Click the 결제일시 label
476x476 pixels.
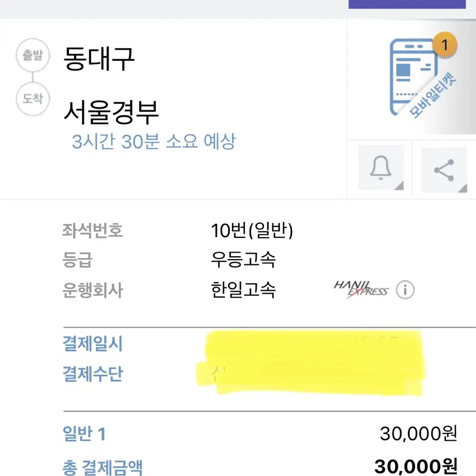click(93, 344)
